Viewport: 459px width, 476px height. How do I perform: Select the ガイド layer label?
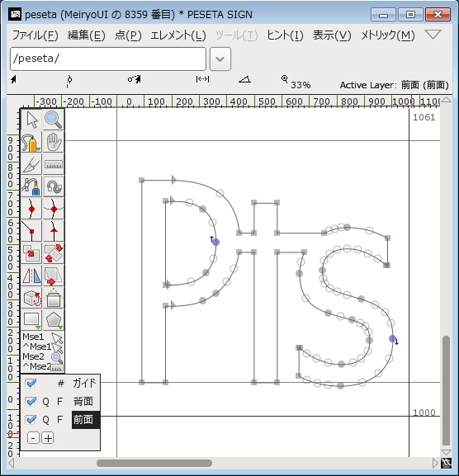[x=84, y=384]
